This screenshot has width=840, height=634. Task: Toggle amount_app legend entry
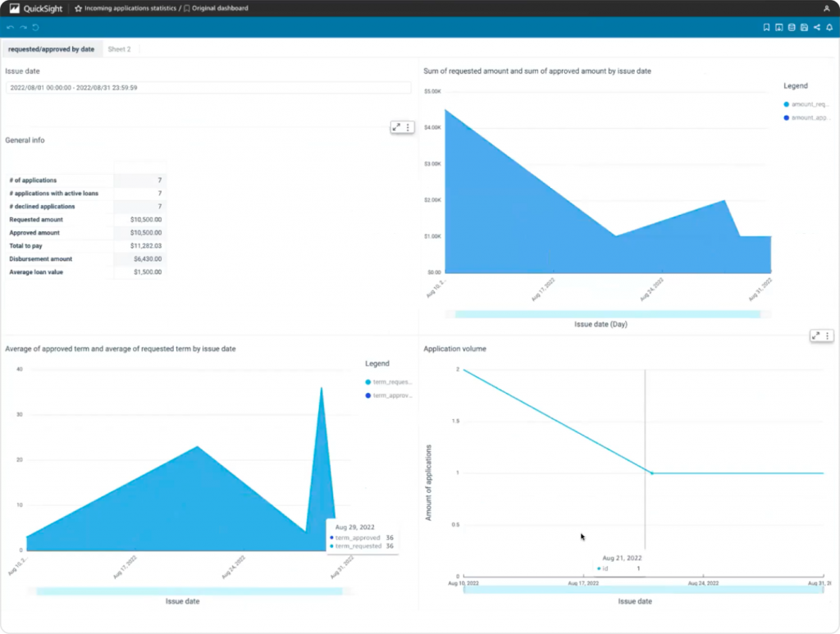(806, 118)
